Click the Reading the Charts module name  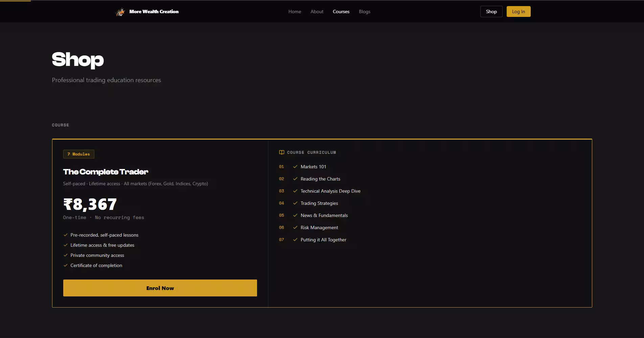(x=320, y=179)
